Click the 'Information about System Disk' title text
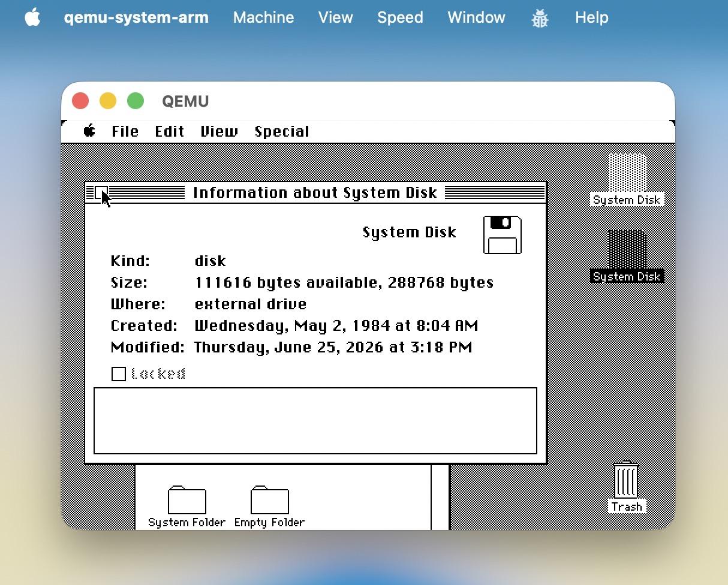 tap(315, 192)
